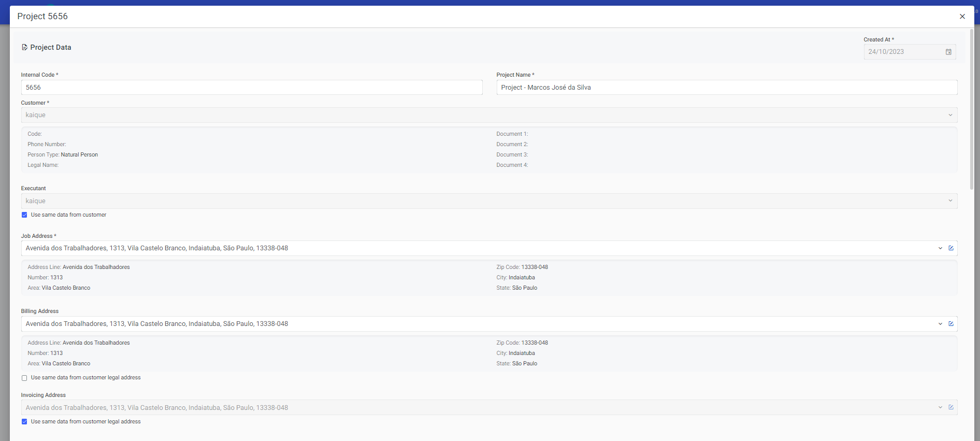Open the Invoicing Address dropdown chevron
The height and width of the screenshot is (441, 980).
click(x=940, y=407)
